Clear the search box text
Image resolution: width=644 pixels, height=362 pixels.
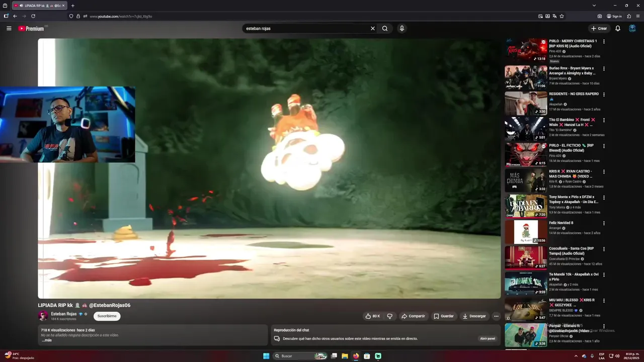[373, 29]
